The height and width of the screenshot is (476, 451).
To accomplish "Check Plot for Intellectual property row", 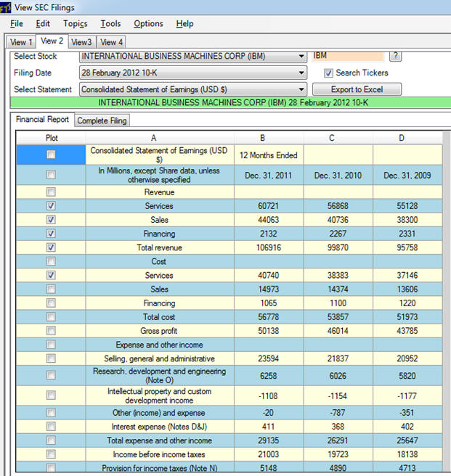I will (51, 395).
